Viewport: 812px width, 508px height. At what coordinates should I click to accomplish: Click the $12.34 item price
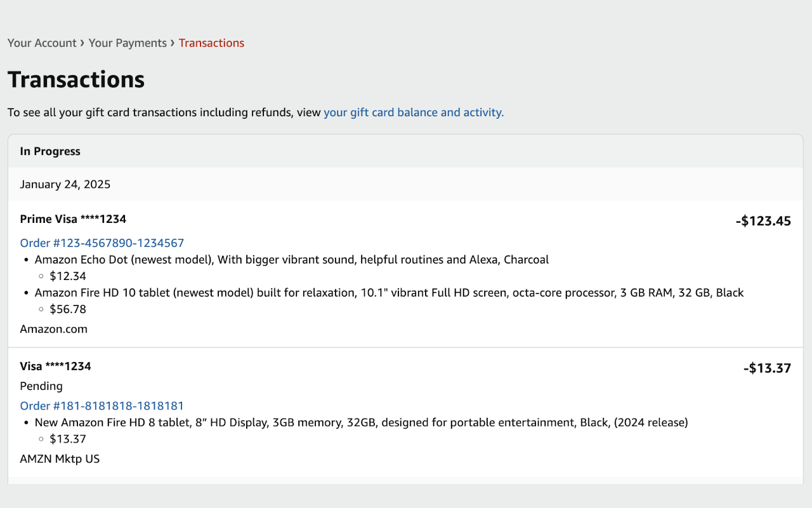pos(68,276)
